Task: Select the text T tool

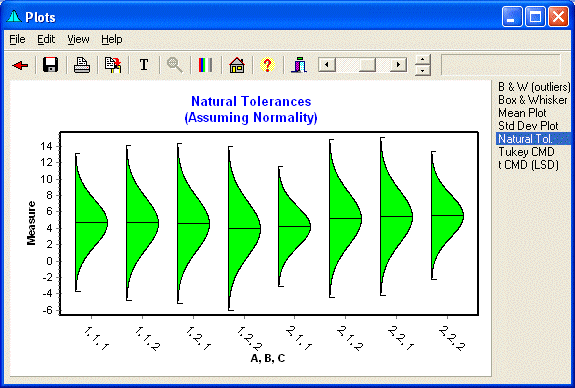Action: point(144,65)
